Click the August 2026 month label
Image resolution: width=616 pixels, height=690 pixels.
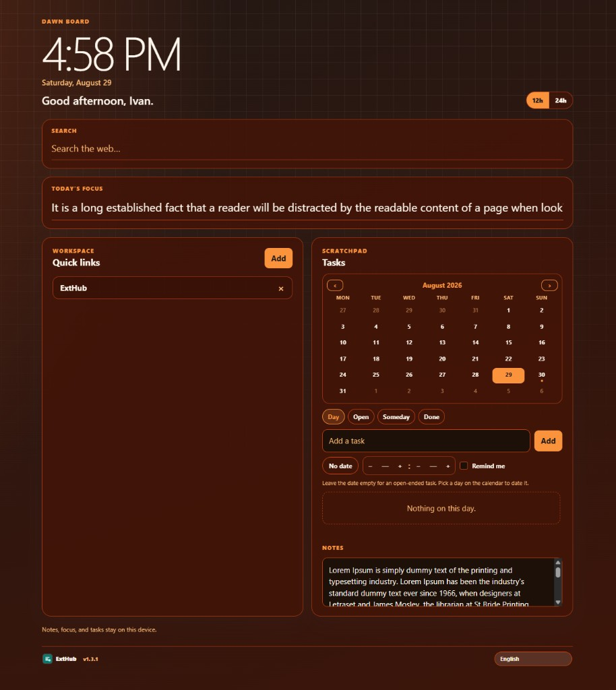(x=442, y=286)
